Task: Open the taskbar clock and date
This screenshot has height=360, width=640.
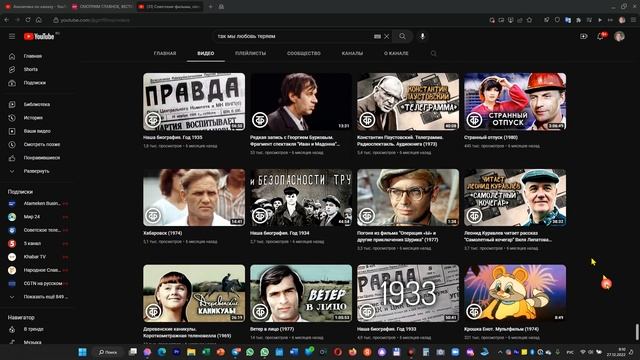Action: click(x=617, y=352)
